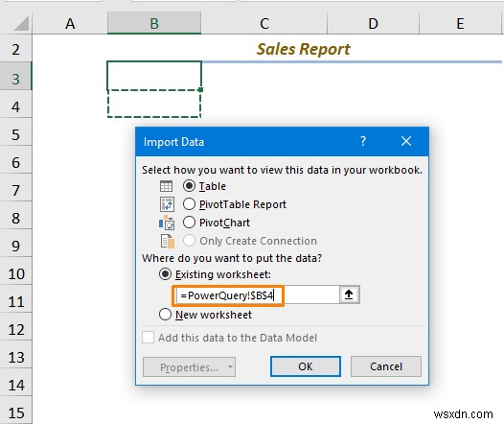Screen dimensions: 504x424
Task: Select column B header
Action: click(x=154, y=23)
